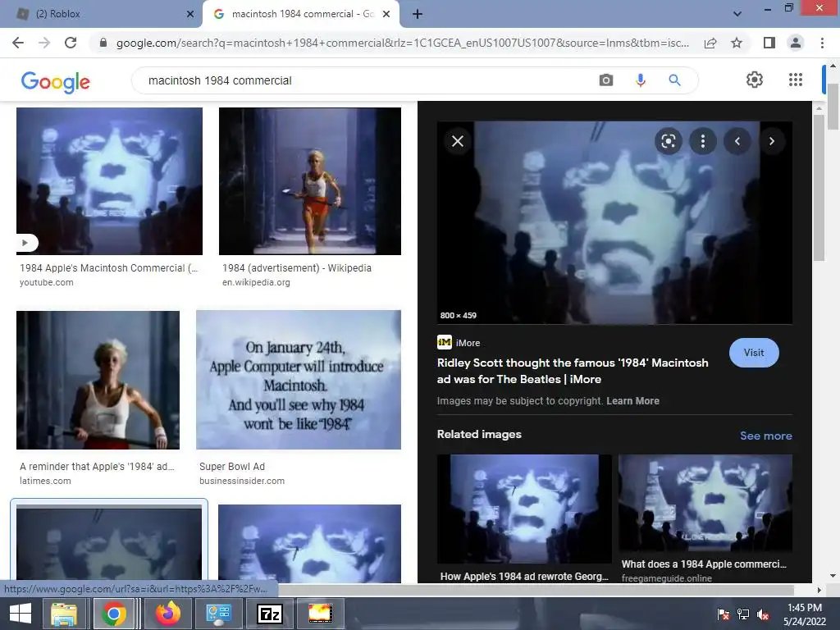Open Action Center flag tray icon
840x630 pixels.
tap(724, 614)
